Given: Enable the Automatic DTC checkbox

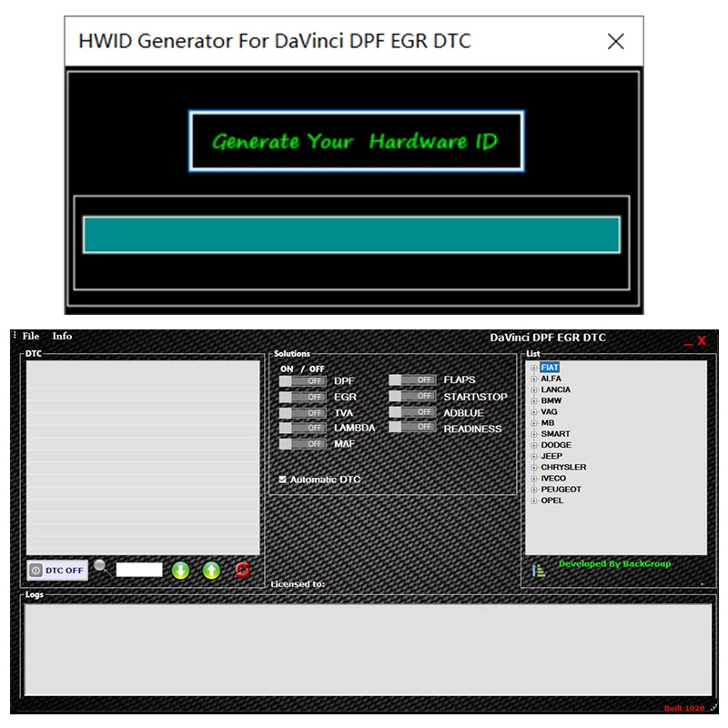Looking at the screenshot, I should pyautogui.click(x=283, y=479).
